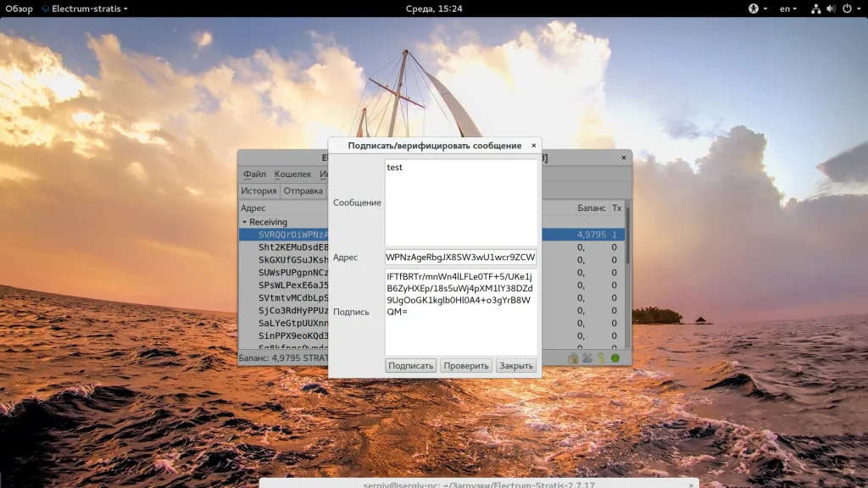Click the Закрыть button in the dialog
Viewport: 868px width, 488px height.
[x=515, y=366]
